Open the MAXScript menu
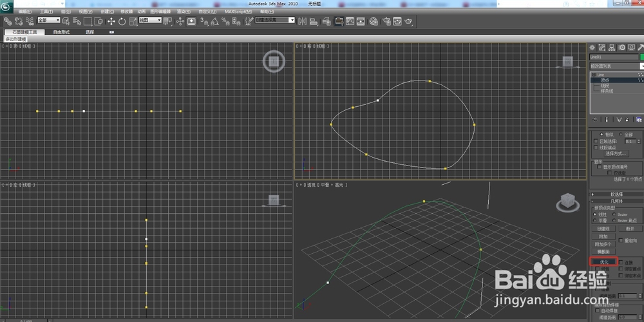Viewport: 644px width, 322px height. click(x=238, y=12)
